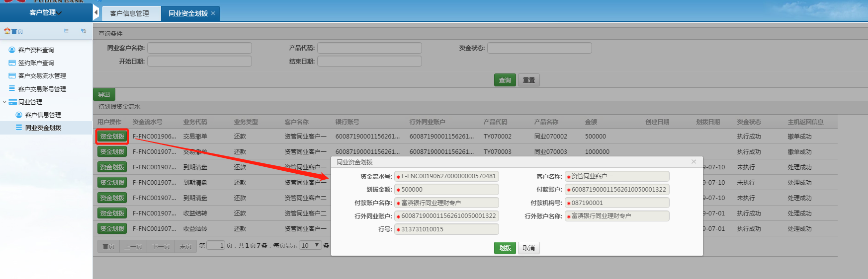Screen dimensions: 868x279
Task: Click 取消 in the dialog
Action: click(528, 248)
